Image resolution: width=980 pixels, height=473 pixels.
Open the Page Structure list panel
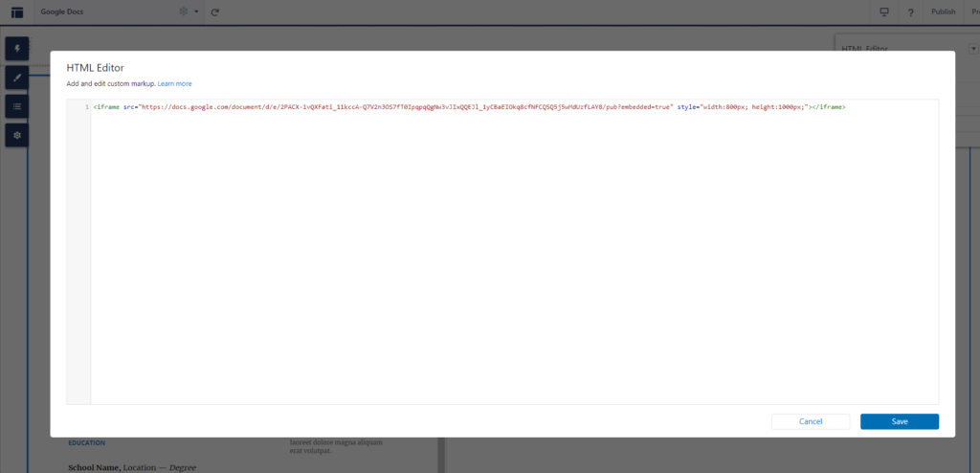pos(17,106)
